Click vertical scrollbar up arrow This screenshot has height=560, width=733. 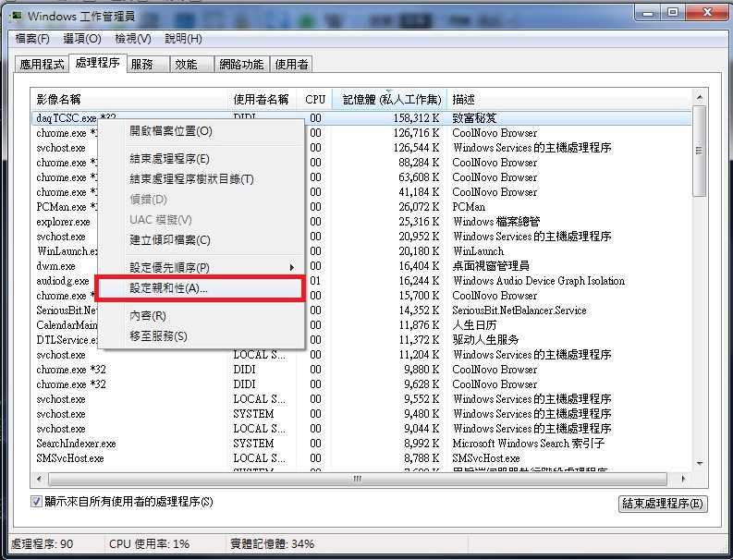pyautogui.click(x=700, y=97)
